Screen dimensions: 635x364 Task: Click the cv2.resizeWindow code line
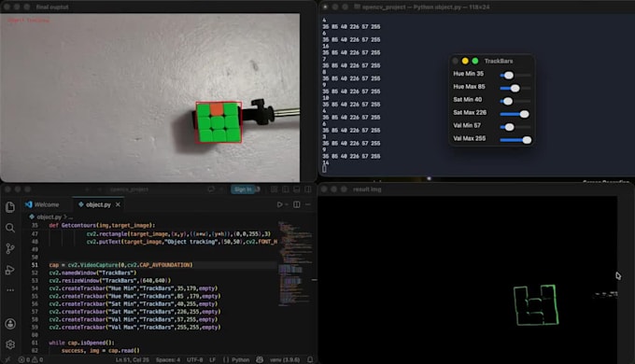pos(110,280)
